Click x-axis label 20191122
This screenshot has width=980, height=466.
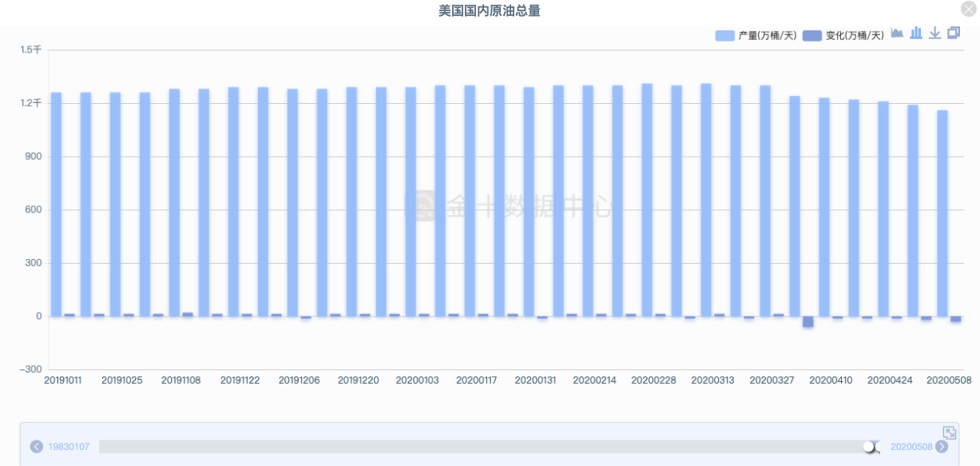[x=240, y=380]
